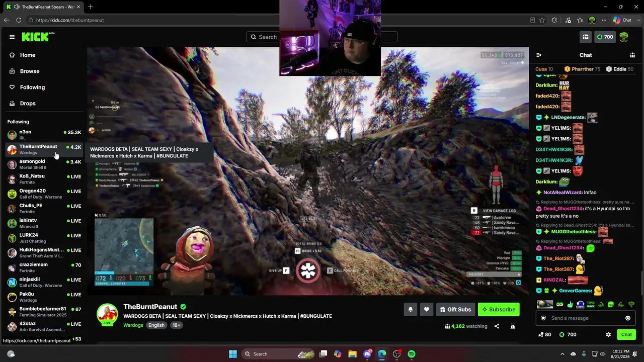Click the Wardogs category link
This screenshot has height=362, width=644.
[x=133, y=325]
